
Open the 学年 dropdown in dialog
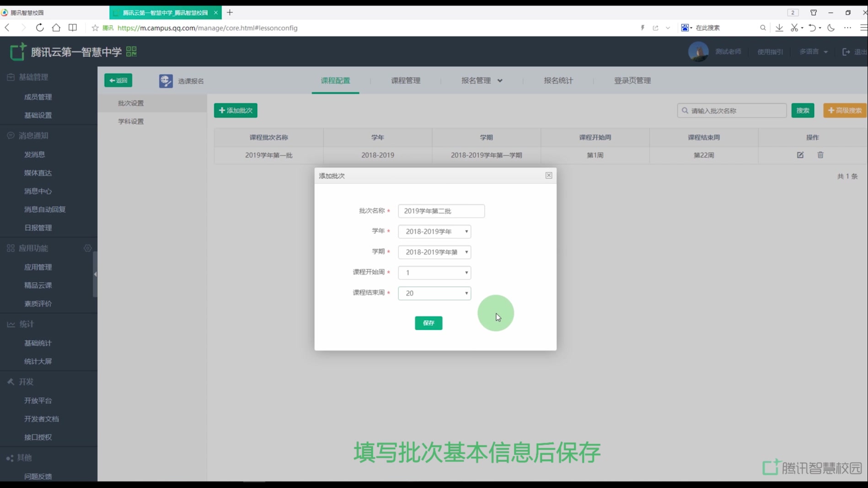click(x=434, y=232)
